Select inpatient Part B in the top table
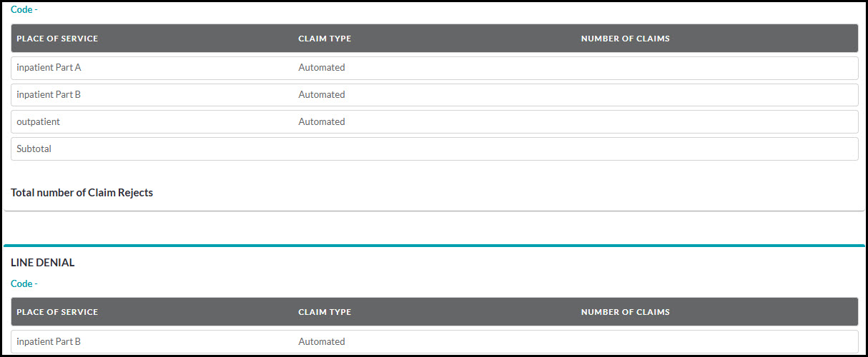Viewport: 868px width, 357px height. click(x=49, y=95)
